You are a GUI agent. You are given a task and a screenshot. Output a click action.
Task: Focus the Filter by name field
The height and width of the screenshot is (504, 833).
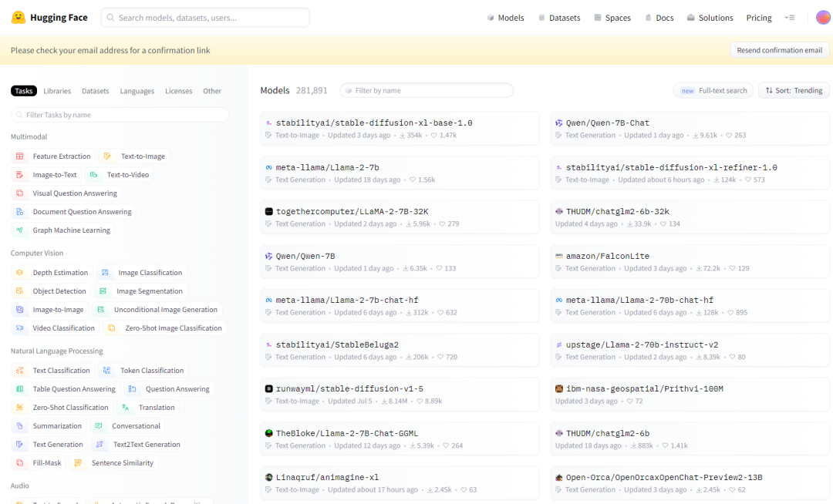pos(427,91)
